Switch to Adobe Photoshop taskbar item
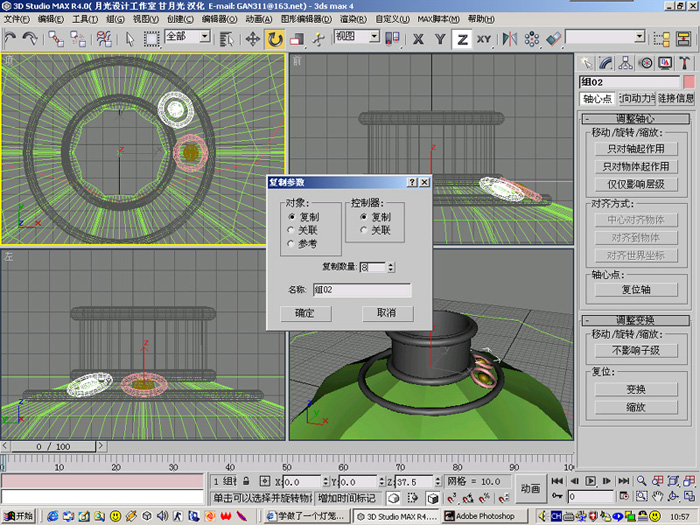The width and height of the screenshot is (700, 525). [x=484, y=516]
